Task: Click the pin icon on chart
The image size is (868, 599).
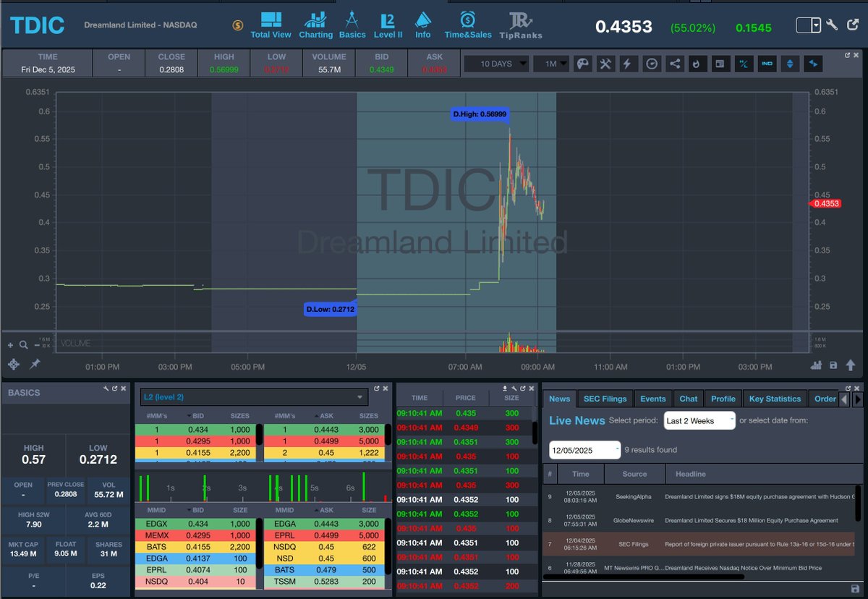Action: coord(34,364)
